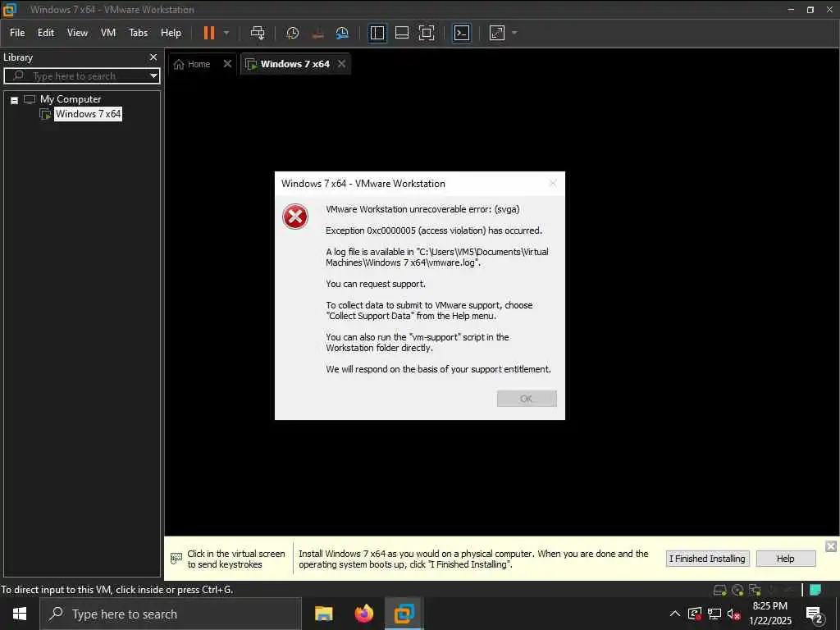
Task: Launch Firefox from the taskbar
Action: coord(363,614)
